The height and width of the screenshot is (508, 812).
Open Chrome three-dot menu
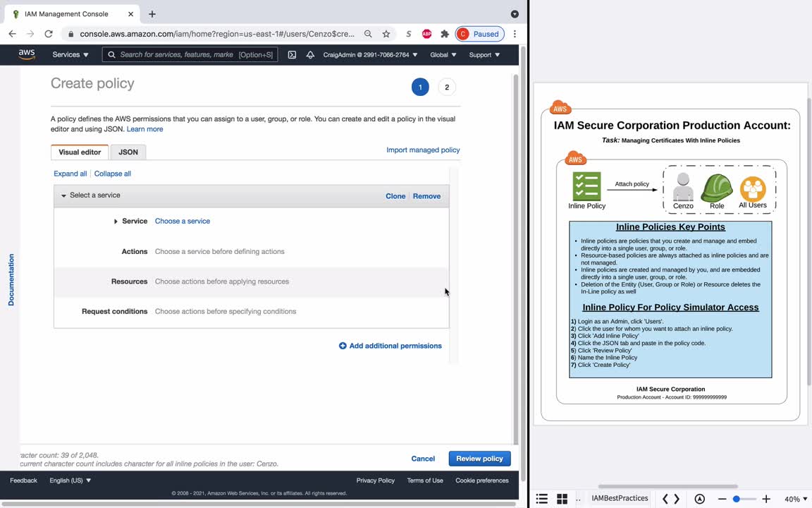[x=515, y=34]
